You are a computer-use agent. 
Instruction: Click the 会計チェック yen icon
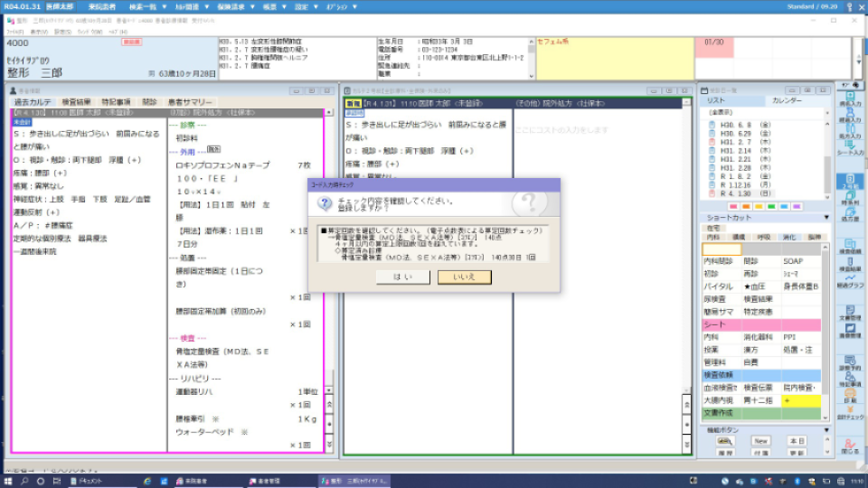coord(850,410)
